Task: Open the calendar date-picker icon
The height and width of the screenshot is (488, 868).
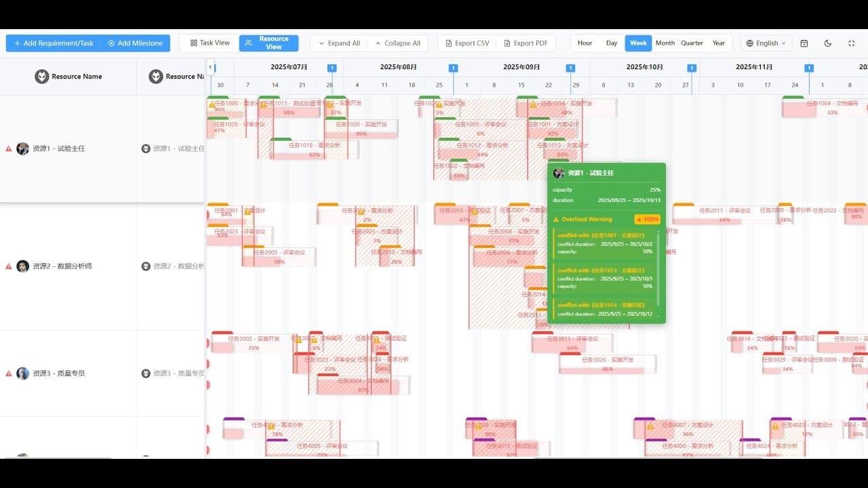Action: tap(804, 43)
